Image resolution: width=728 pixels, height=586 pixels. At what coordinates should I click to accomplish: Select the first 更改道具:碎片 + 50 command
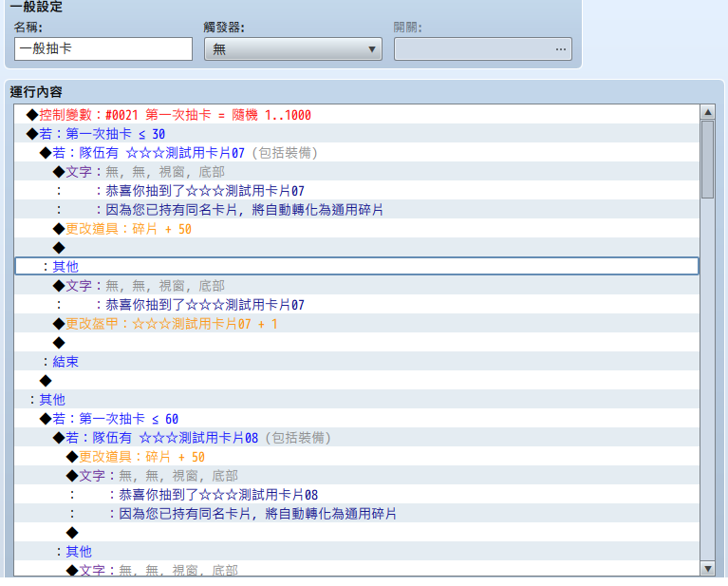[x=357, y=229]
